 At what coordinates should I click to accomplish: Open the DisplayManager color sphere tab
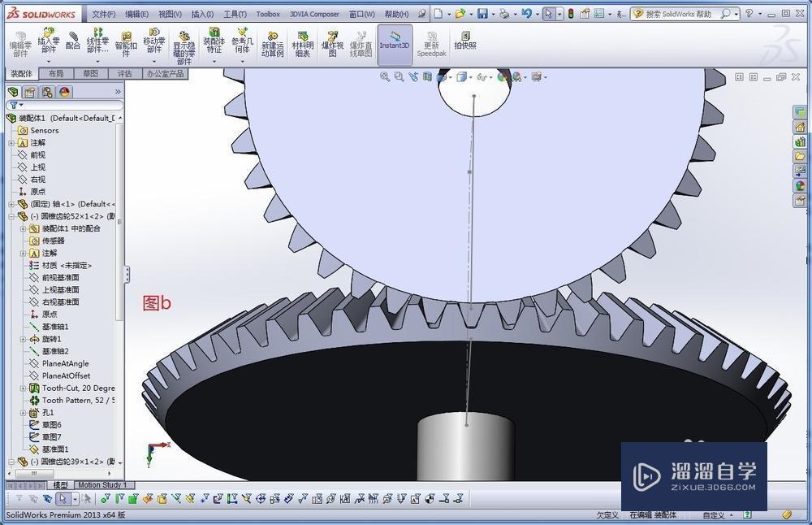tap(64, 93)
